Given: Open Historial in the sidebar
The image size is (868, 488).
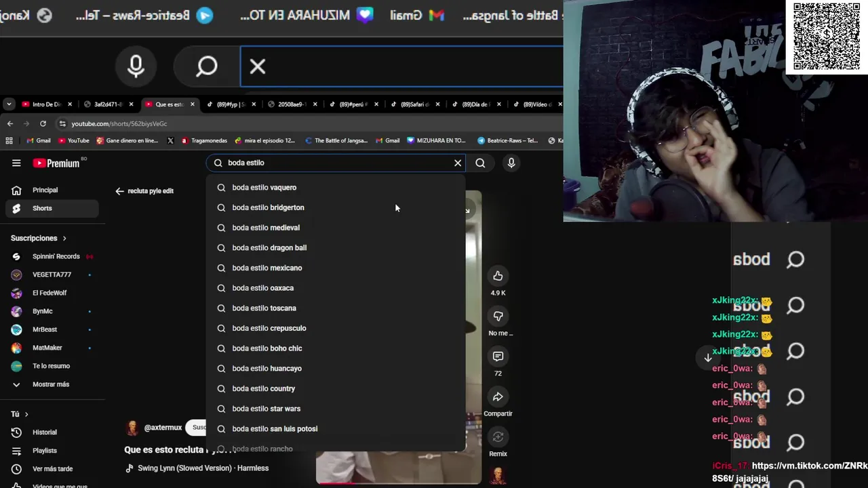Looking at the screenshot, I should coord(52,432).
